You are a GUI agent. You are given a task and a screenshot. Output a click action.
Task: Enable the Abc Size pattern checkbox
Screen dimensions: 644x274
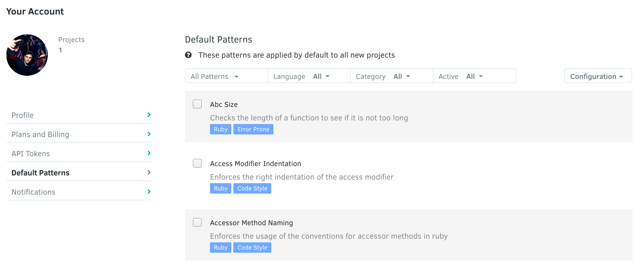point(197,104)
